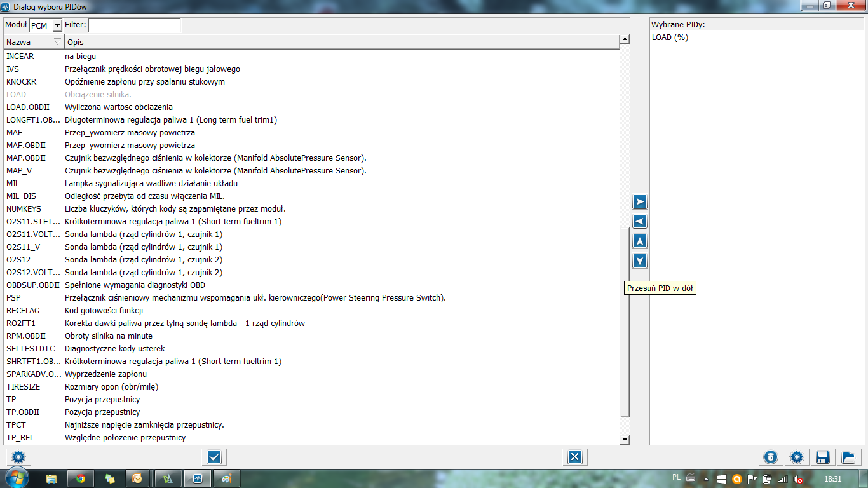Move selected PID down with down arrow
Image resolution: width=868 pixels, height=488 pixels.
[x=640, y=261]
